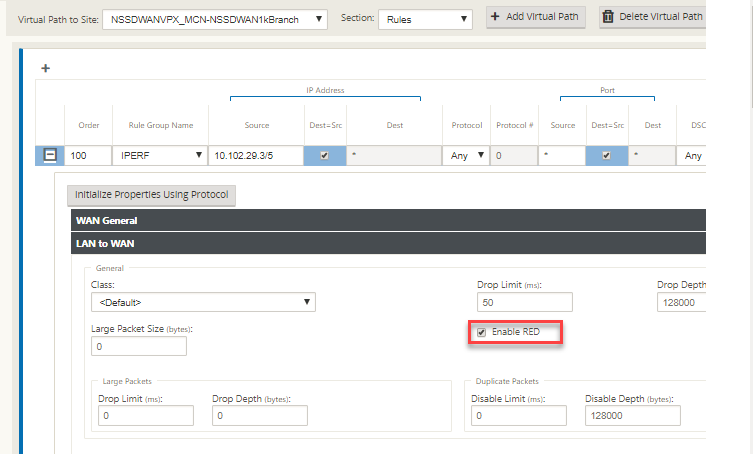
Task: Open the Class dropdown showing <Default>
Action: coord(203,302)
